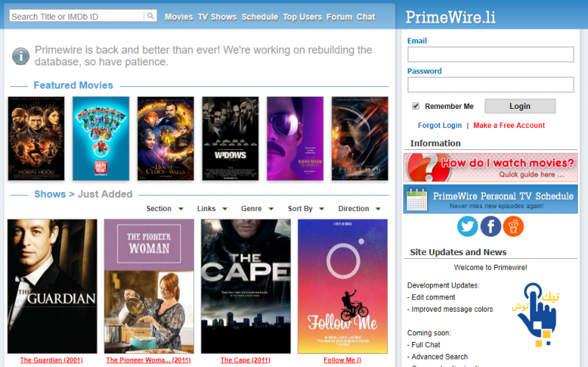Viewport: 588px width, 367px height.
Task: Open the Follow Me () title link
Action: [x=343, y=360]
